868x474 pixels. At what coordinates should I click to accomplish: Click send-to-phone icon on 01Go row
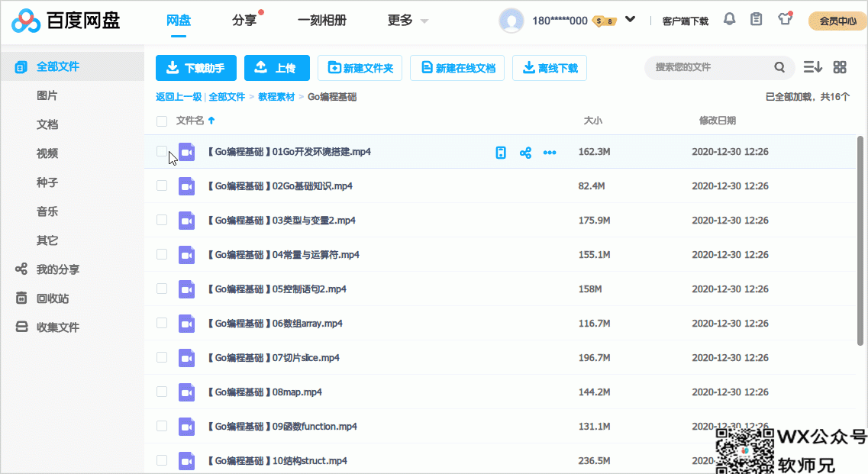[501, 153]
